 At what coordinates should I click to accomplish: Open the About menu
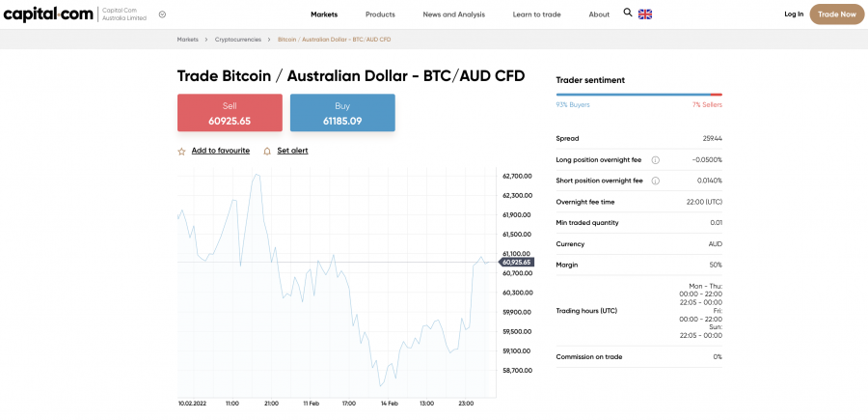599,14
